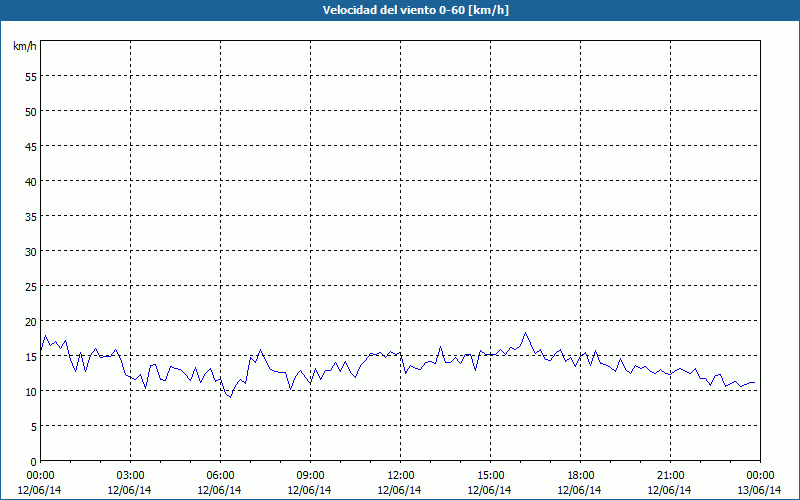
Task: Click the y-axis value 10
Action: pos(31,391)
